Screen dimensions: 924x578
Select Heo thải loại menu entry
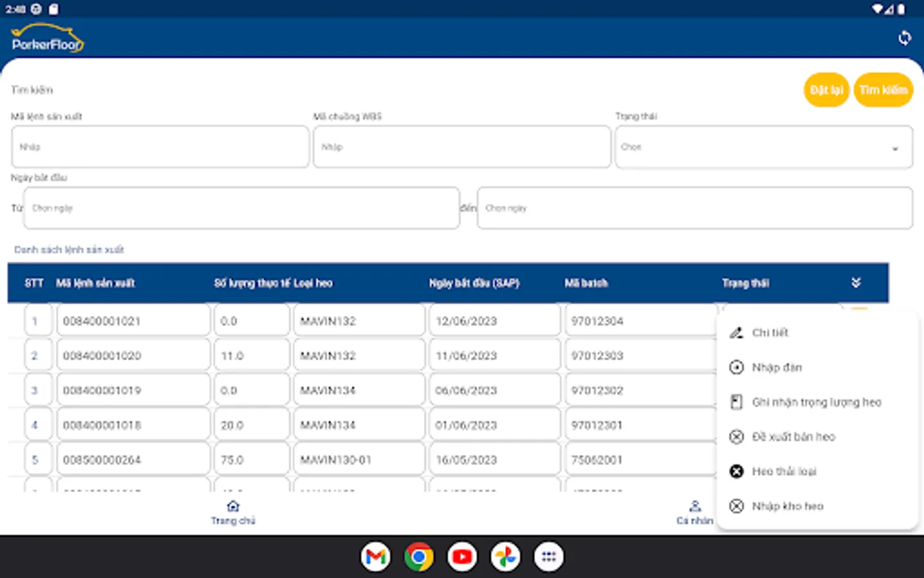[817, 471]
